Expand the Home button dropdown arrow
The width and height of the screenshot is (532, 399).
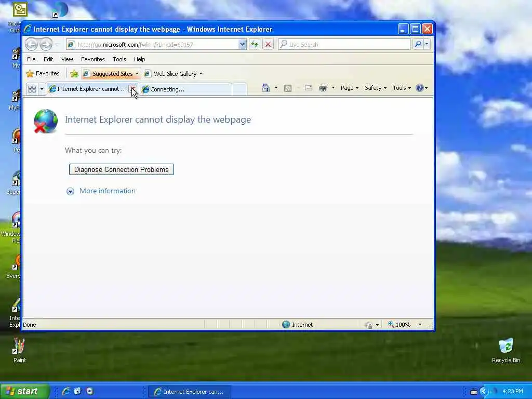276,88
